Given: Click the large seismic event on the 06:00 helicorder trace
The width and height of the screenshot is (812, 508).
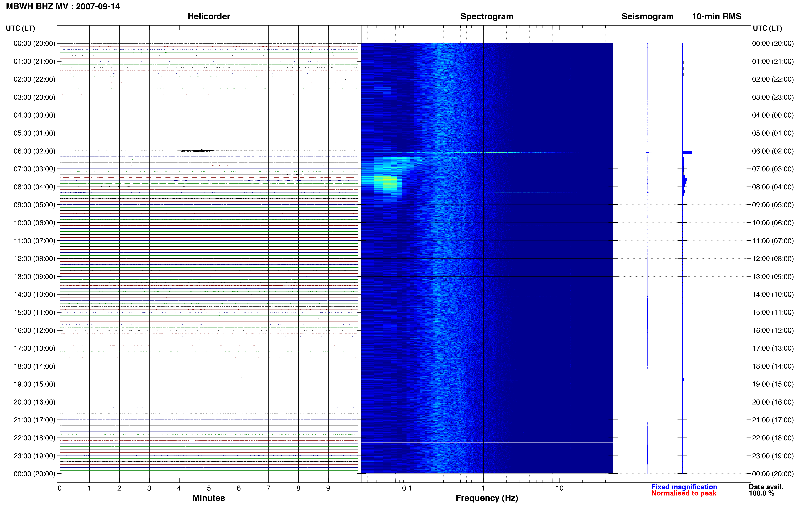Looking at the screenshot, I should (198, 151).
